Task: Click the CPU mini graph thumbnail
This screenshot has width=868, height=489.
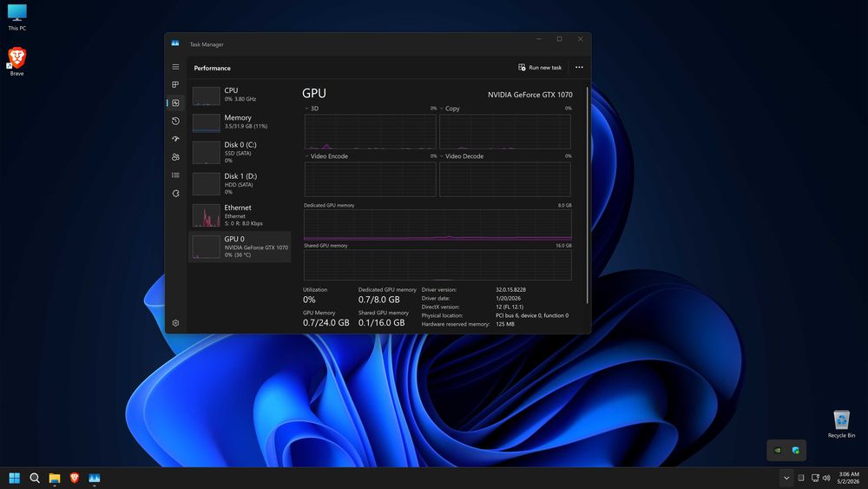Action: click(x=206, y=96)
